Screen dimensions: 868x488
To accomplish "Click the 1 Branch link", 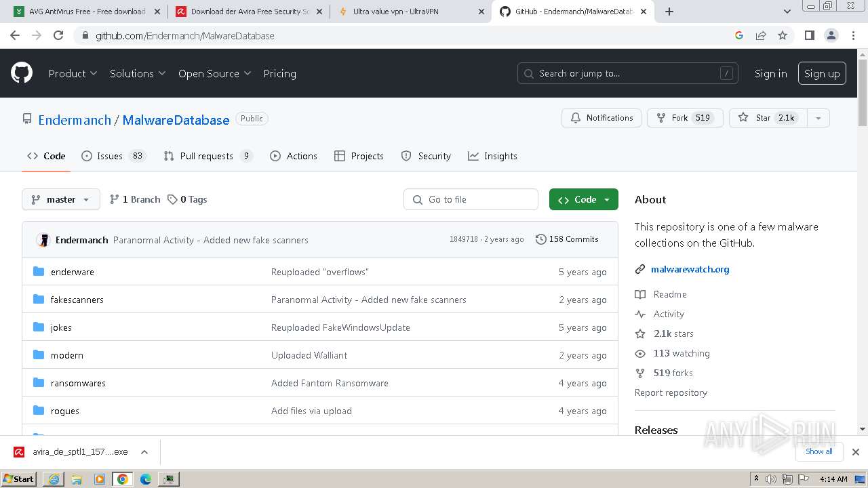I will click(135, 199).
